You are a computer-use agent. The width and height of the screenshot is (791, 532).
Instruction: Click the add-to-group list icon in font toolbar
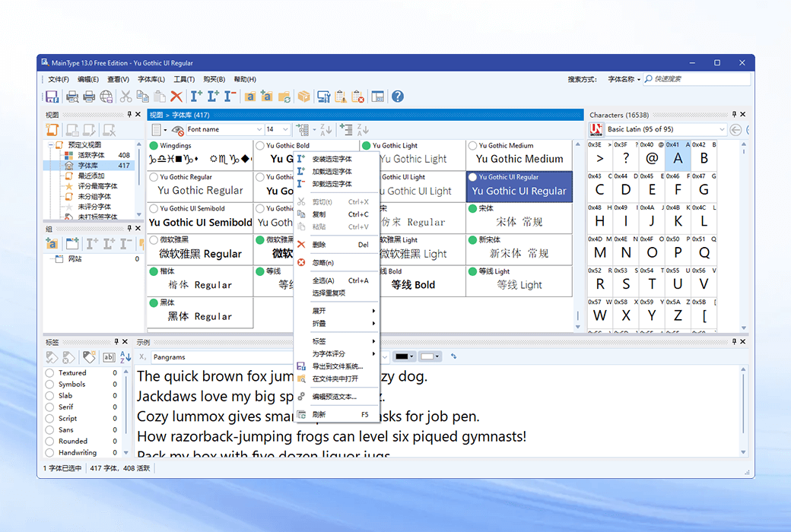[x=303, y=130]
